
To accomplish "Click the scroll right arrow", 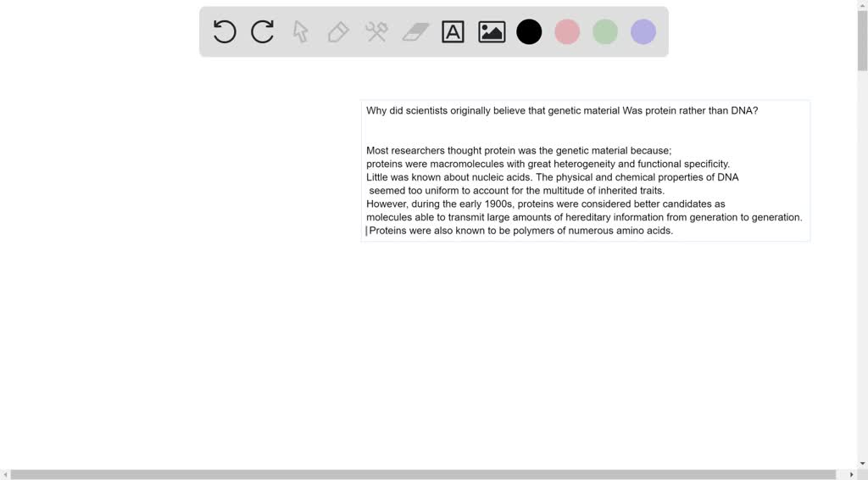I will point(851,474).
